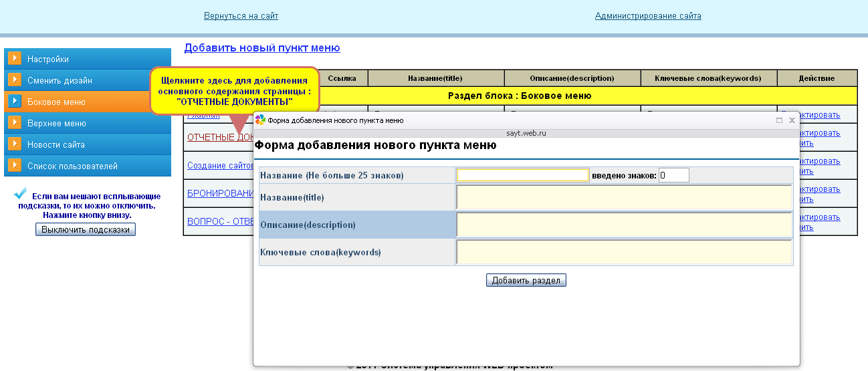Click the arrow icon beside Боковое меню
The width and height of the screenshot is (868, 371).
coord(14,102)
